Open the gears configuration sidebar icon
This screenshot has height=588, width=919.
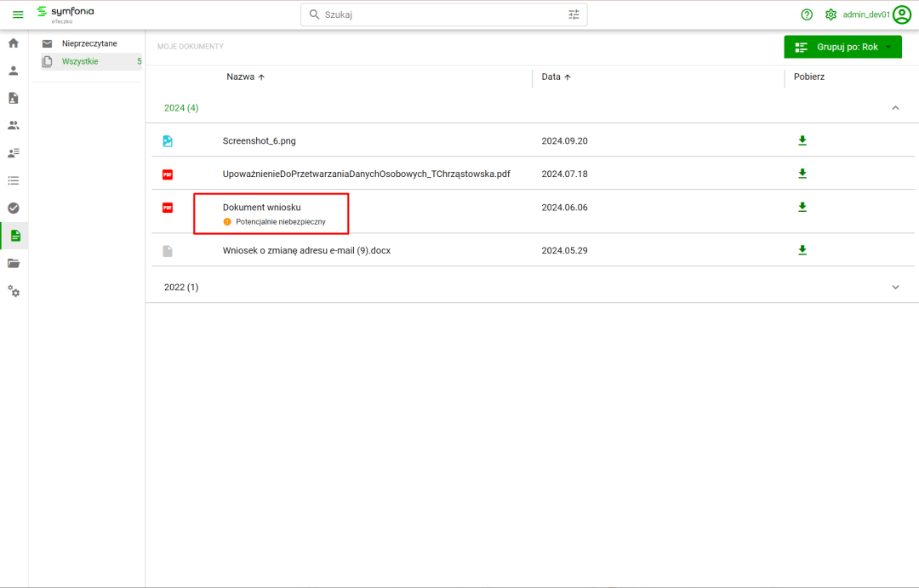(14, 291)
